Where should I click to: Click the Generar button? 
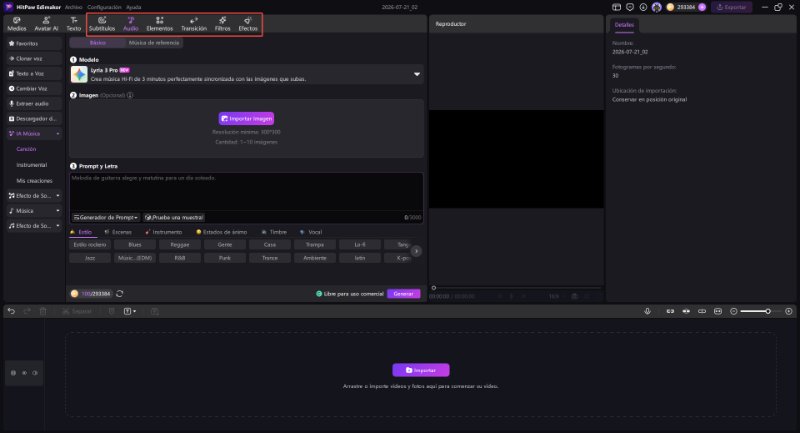click(404, 294)
